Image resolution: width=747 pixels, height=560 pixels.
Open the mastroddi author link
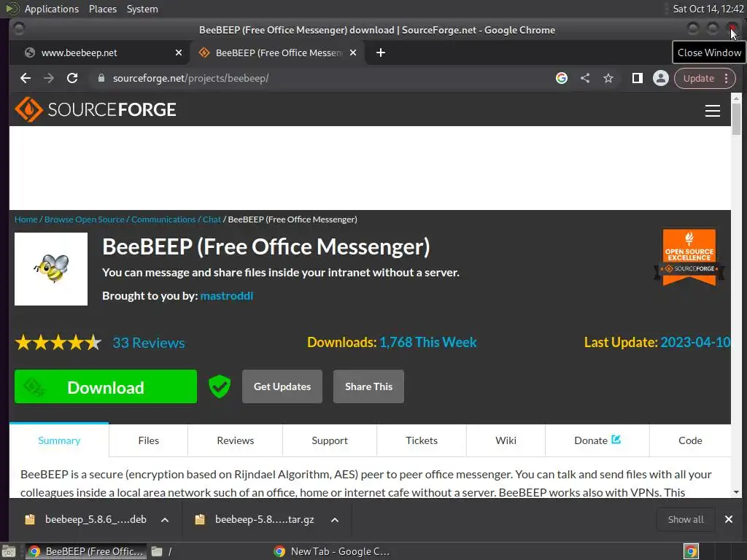click(227, 296)
